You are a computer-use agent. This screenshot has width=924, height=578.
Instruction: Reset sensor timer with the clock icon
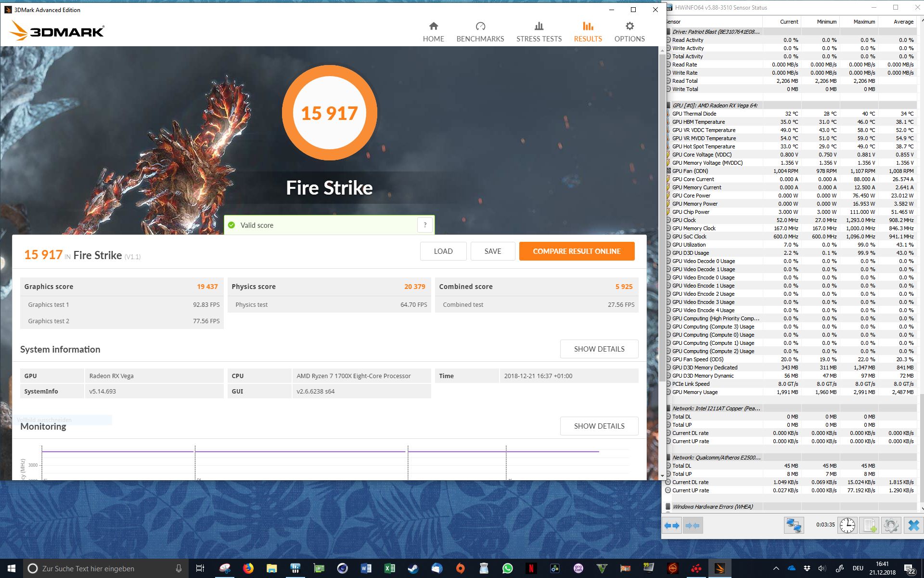(x=847, y=525)
